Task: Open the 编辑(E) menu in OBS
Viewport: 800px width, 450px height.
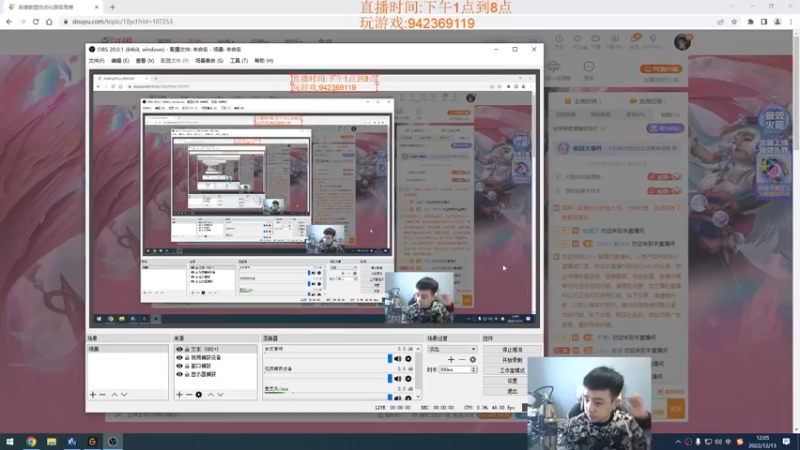Action: click(x=120, y=61)
